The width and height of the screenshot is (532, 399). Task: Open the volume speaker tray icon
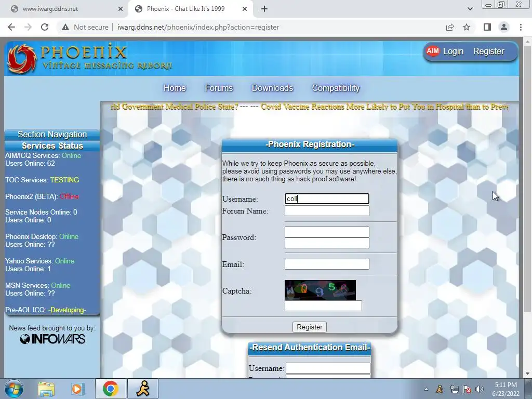pos(480,389)
